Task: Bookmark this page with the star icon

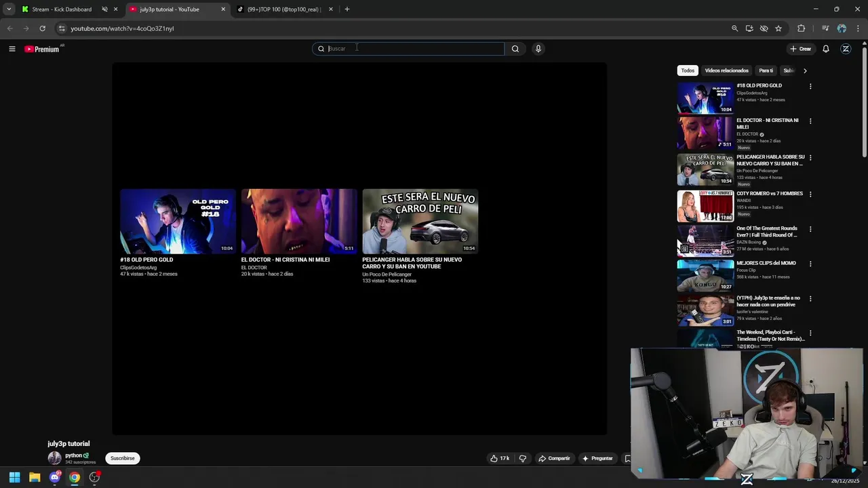Action: click(x=778, y=28)
